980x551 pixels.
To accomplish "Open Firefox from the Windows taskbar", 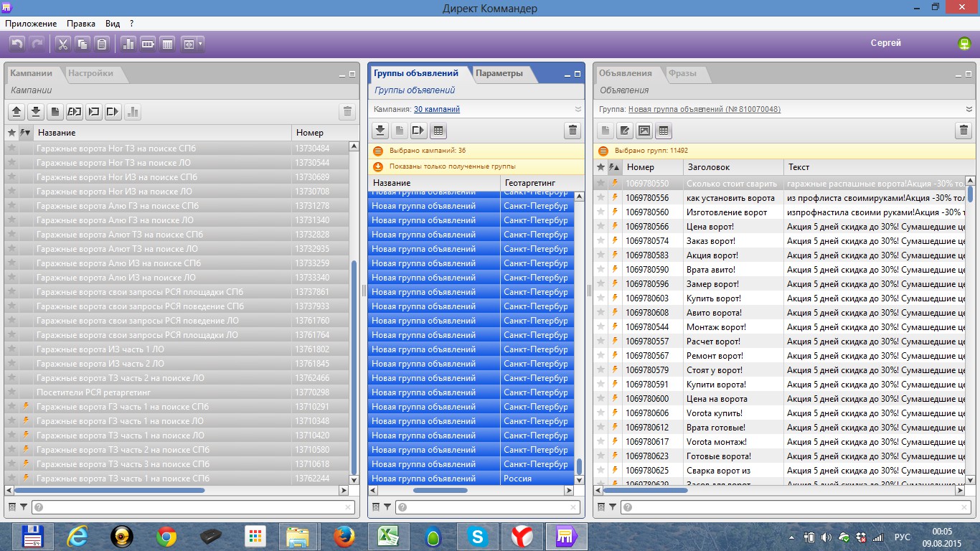I will coord(344,536).
